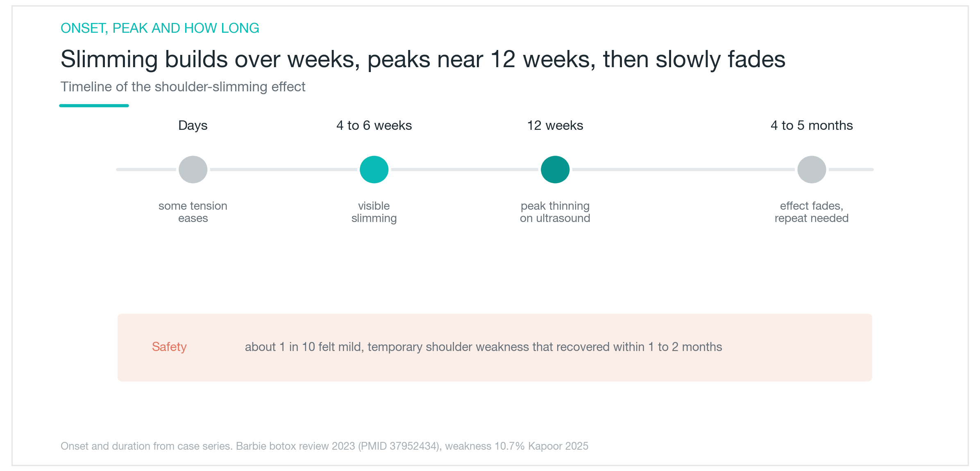Image resolution: width=980 pixels, height=471 pixels.
Task: Click the dark teal 12 weeks marker
Action: tap(555, 170)
